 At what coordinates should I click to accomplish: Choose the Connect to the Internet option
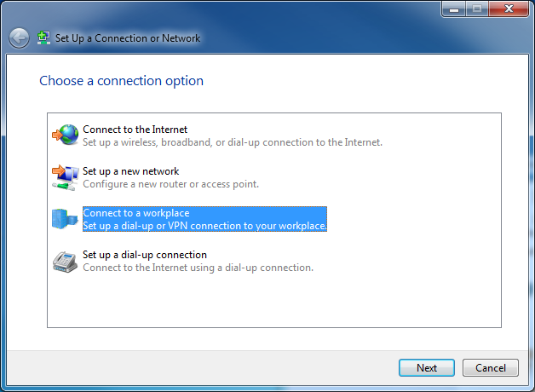click(135, 130)
